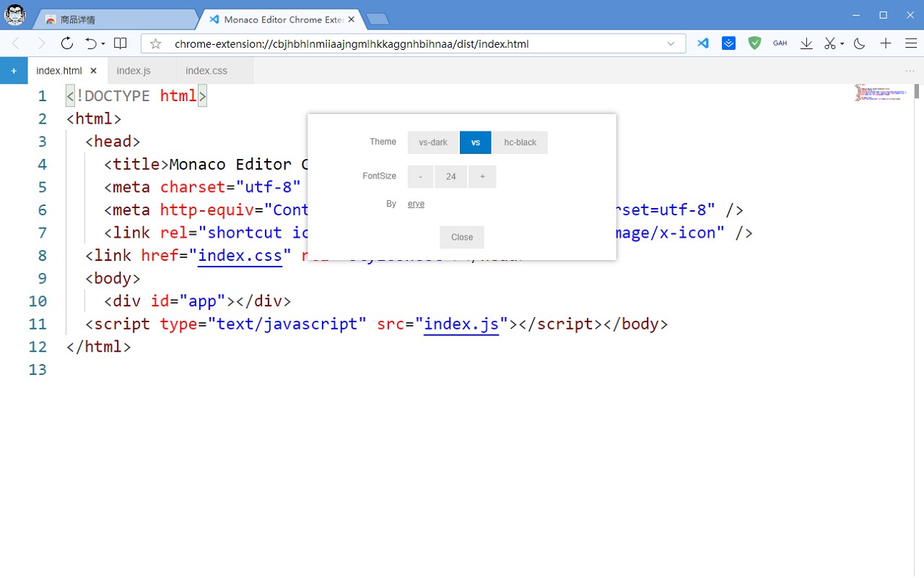Switch to the 商品详情 browser tab
The image size is (924, 578).
(x=115, y=20)
